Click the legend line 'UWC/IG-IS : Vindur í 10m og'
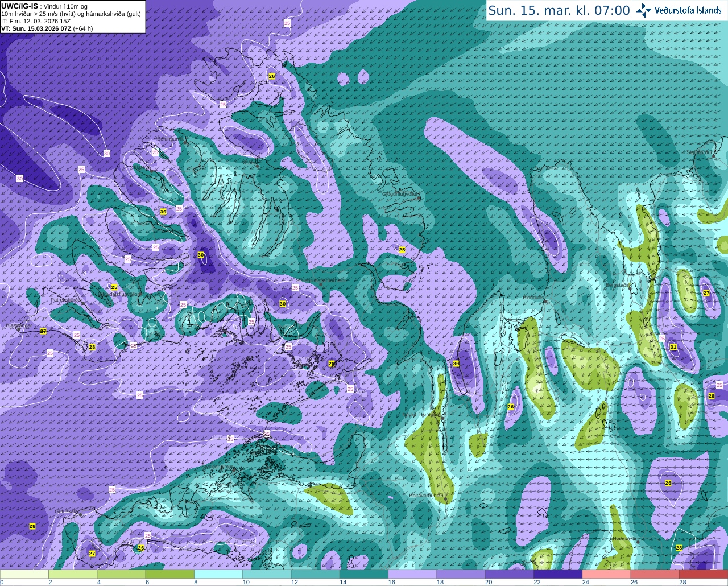The height and width of the screenshot is (586, 728). tap(44, 6)
